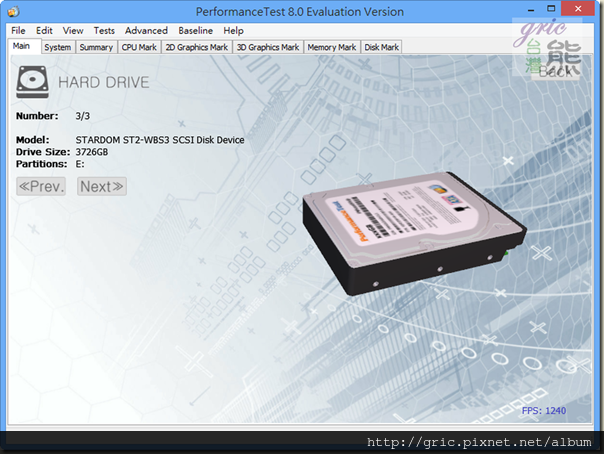Switch to the Memory Mark tab
Image resolution: width=604 pixels, height=454 pixels.
point(332,47)
